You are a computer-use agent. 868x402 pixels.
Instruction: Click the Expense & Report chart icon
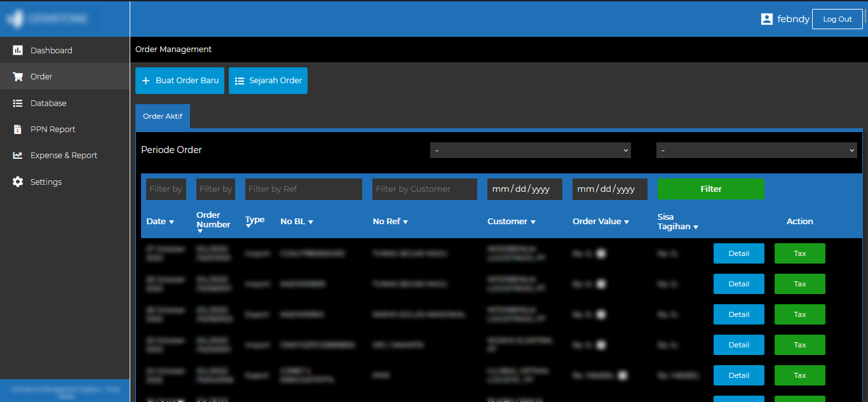pos(18,156)
